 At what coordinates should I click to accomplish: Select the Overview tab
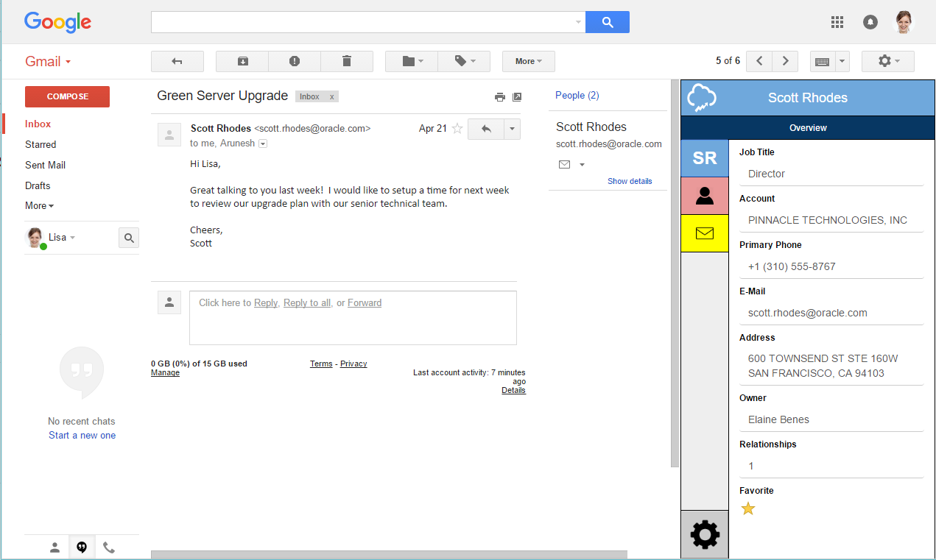click(808, 128)
